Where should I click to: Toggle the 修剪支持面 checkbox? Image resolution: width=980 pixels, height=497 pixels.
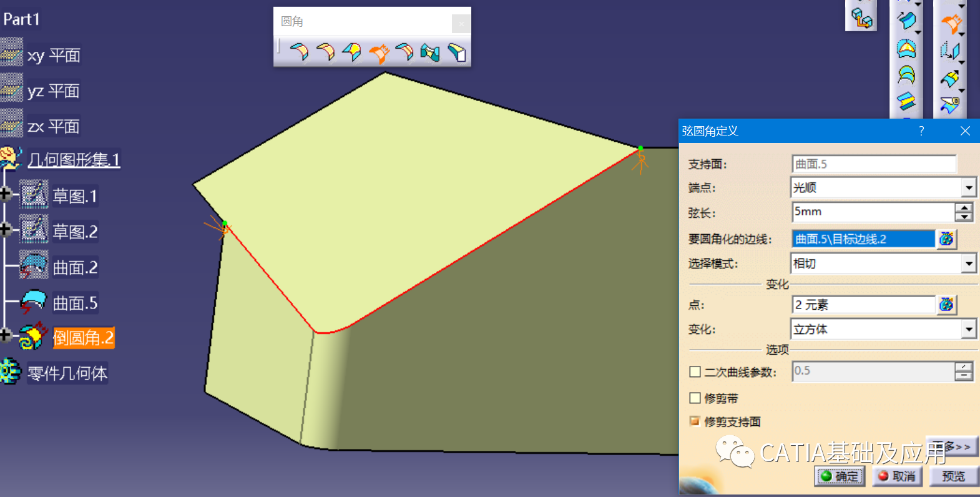[x=695, y=421]
